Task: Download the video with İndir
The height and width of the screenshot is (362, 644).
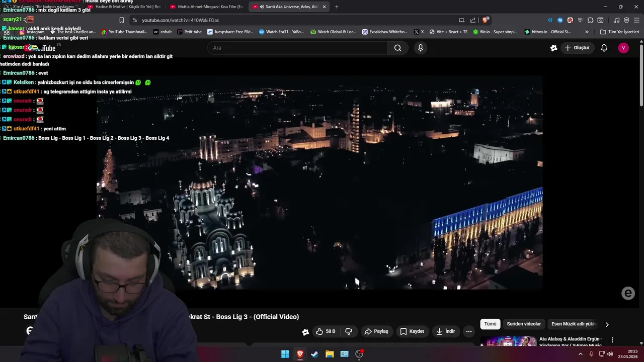Action: (x=445, y=331)
